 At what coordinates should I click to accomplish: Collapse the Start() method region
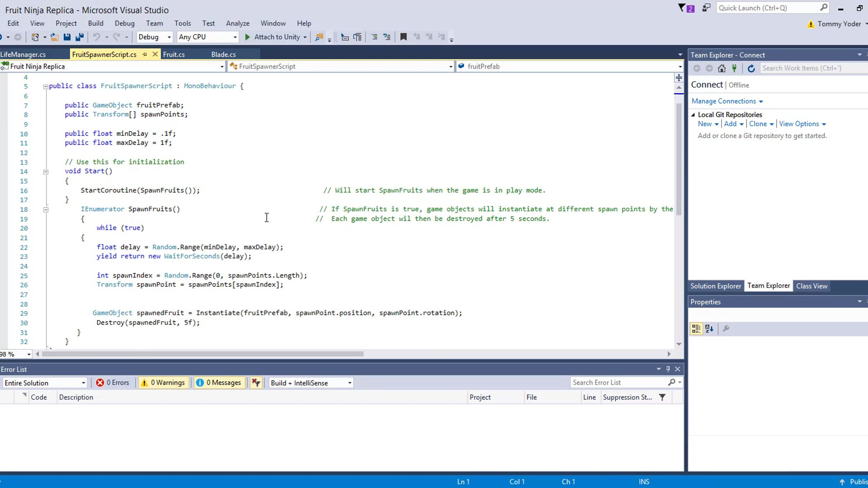point(45,172)
